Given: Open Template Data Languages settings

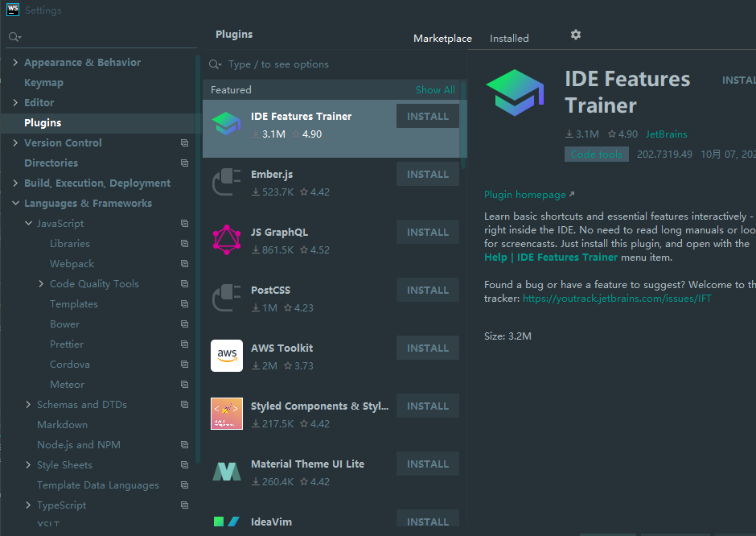Looking at the screenshot, I should [x=98, y=484].
